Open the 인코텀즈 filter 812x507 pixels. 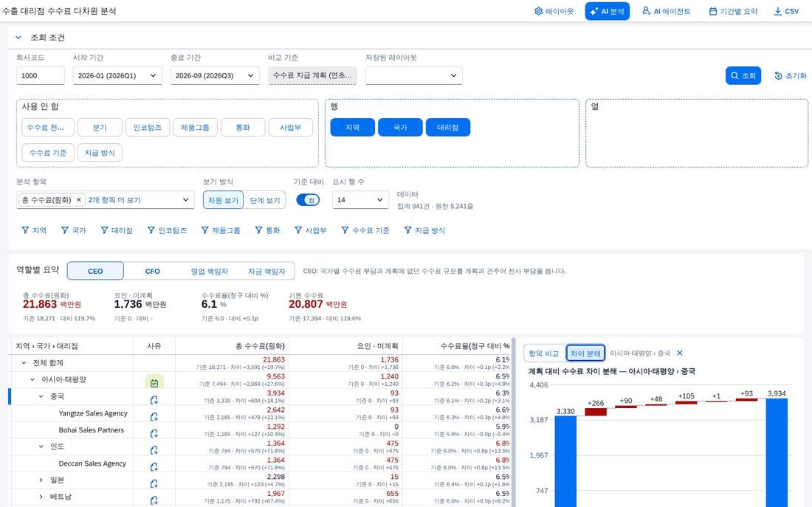point(167,230)
